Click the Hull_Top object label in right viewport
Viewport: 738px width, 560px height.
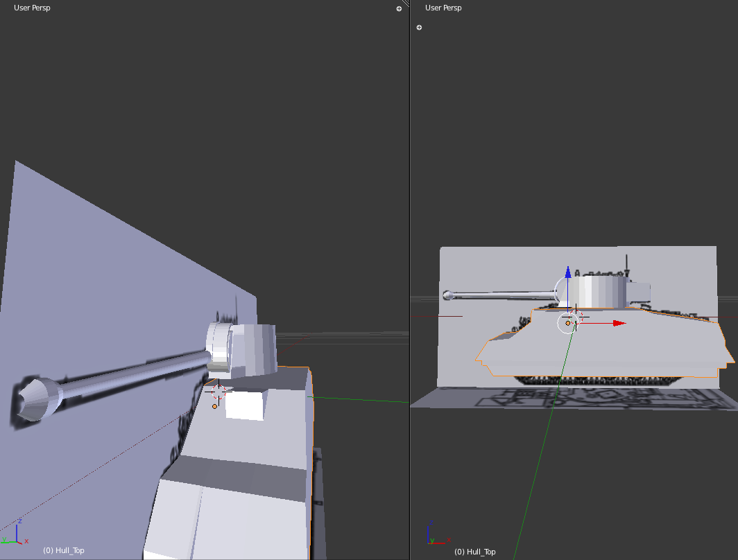pyautogui.click(x=475, y=552)
